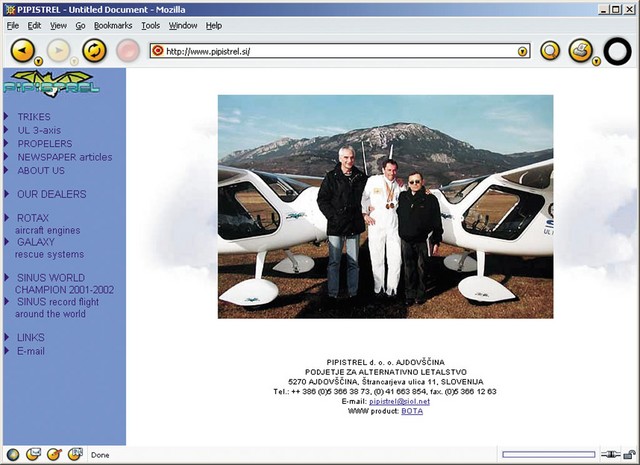Follow the BOTA link
The image size is (640, 465).
tap(412, 411)
